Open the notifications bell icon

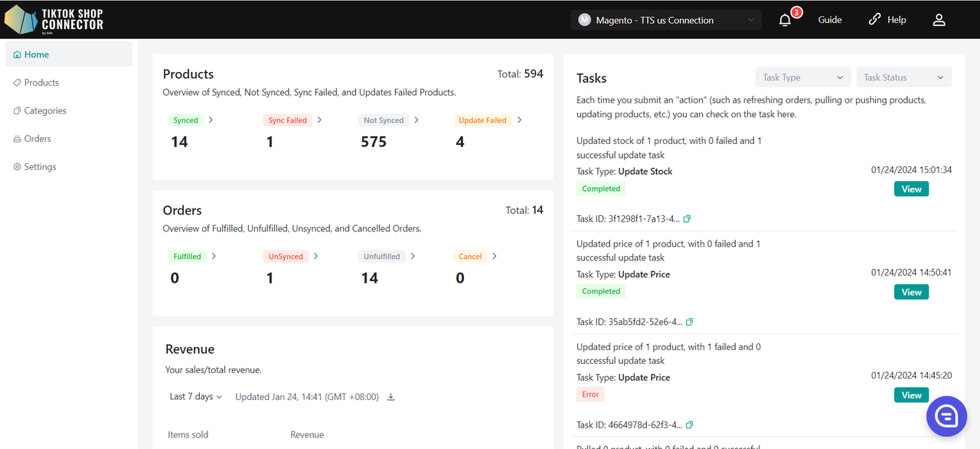tap(785, 21)
